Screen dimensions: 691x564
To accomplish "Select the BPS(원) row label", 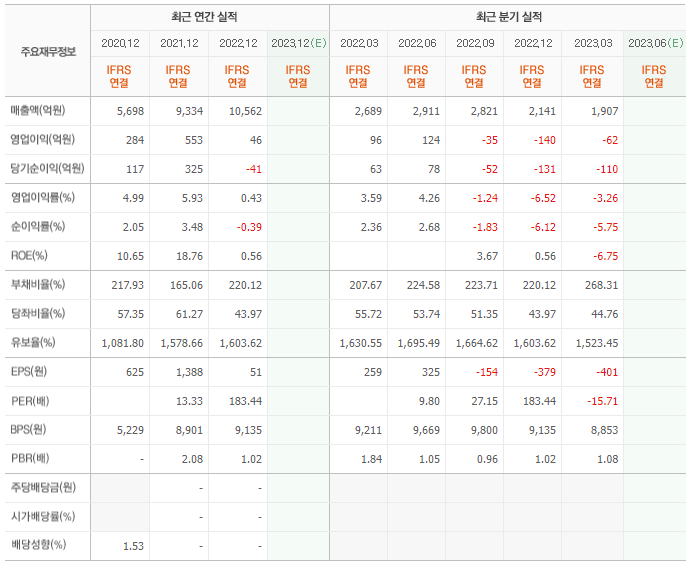I will tap(28, 430).
